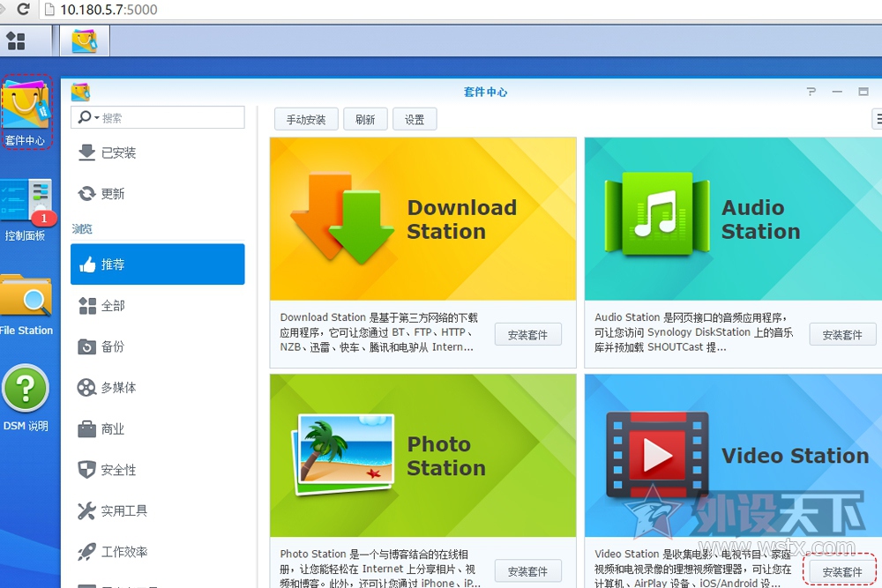Click the beach photo icon of Photo Station
Image resolution: width=882 pixels, height=588 pixels.
coord(343,456)
